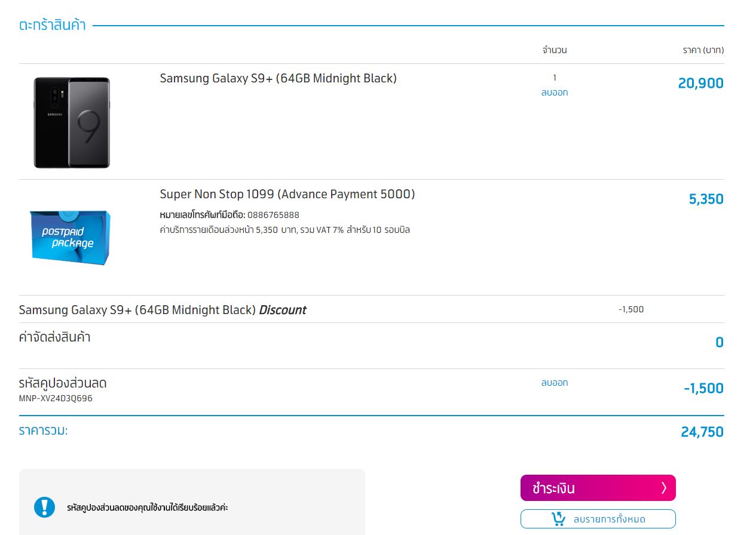Click the cart icon in clear-all button
Viewport: 756px width, 535px height.
tap(558, 519)
